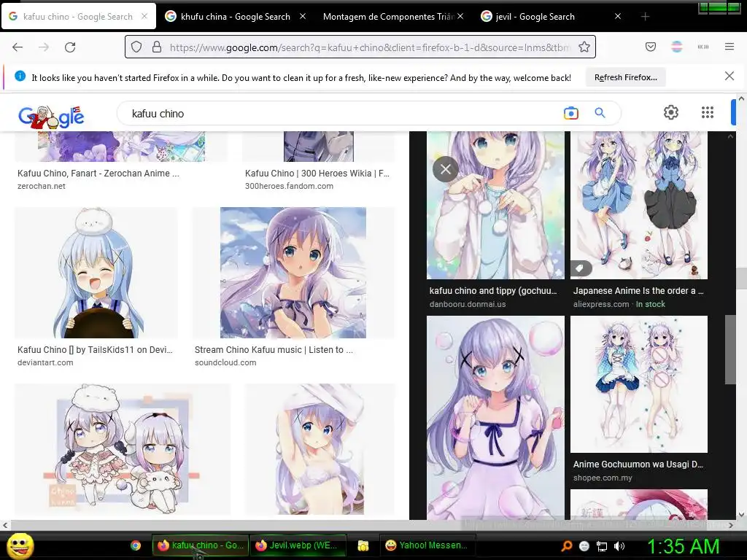Open Chino with bubbles related image
Screen dimensions: 747x560
click(x=495, y=418)
